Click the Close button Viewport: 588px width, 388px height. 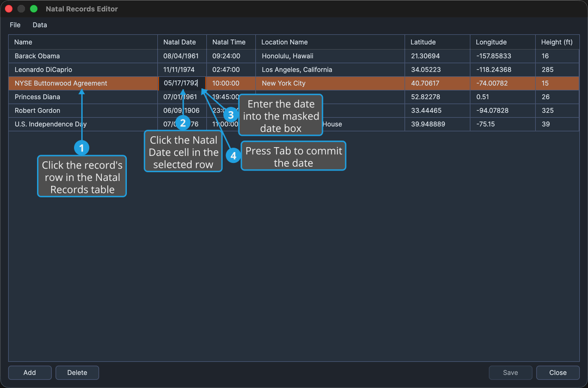[558, 373]
